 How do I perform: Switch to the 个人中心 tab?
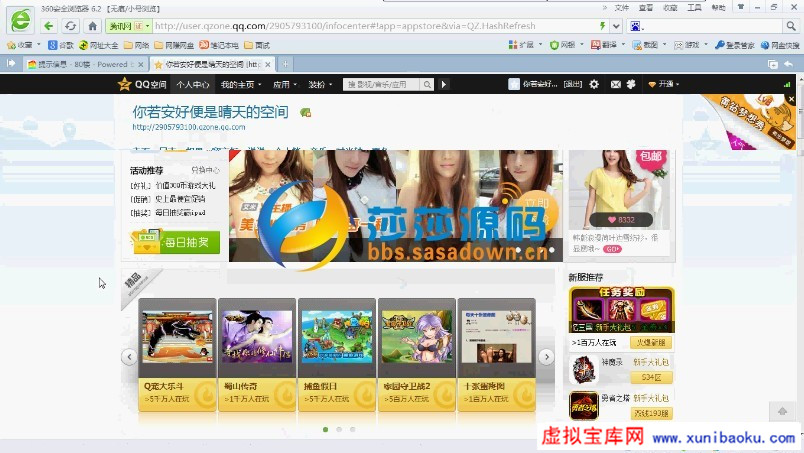pyautogui.click(x=192, y=85)
